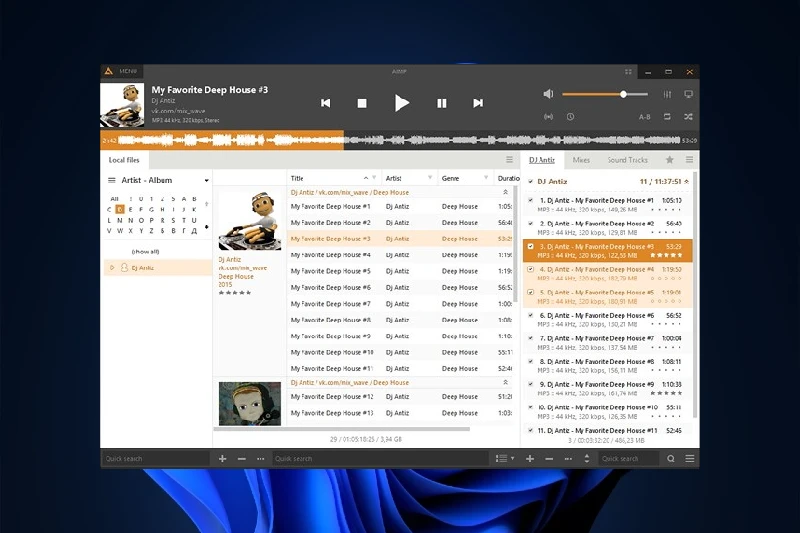Uncheck playlist track 3 Deep House #3
This screenshot has width=800, height=533.
tap(531, 246)
